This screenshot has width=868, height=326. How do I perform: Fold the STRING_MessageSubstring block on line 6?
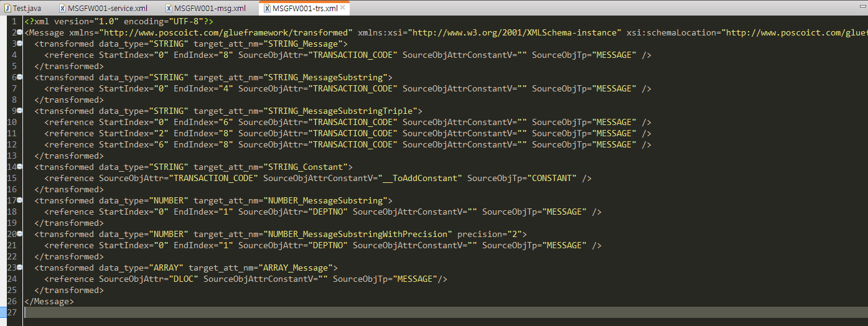tap(20, 77)
